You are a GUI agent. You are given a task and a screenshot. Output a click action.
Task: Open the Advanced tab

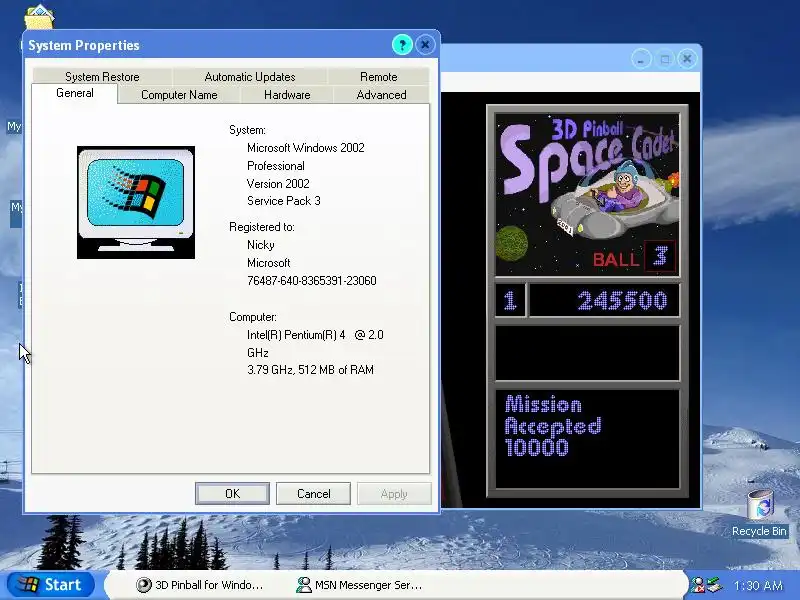381,95
